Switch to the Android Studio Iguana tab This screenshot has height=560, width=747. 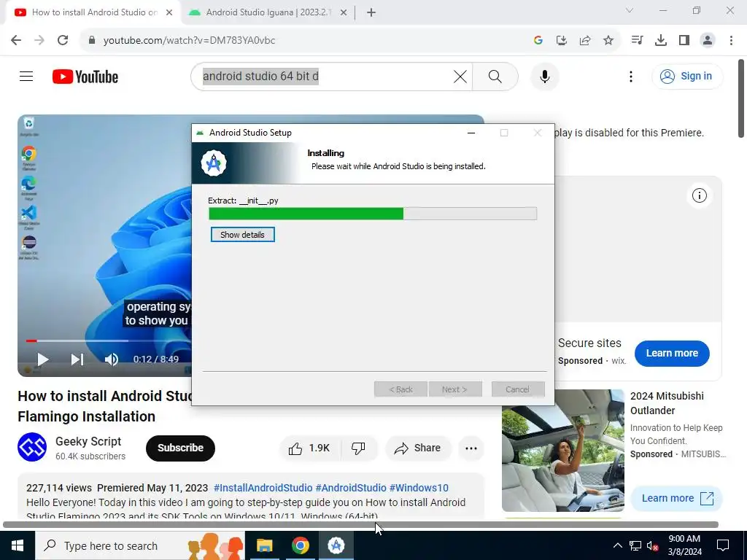coord(267,12)
